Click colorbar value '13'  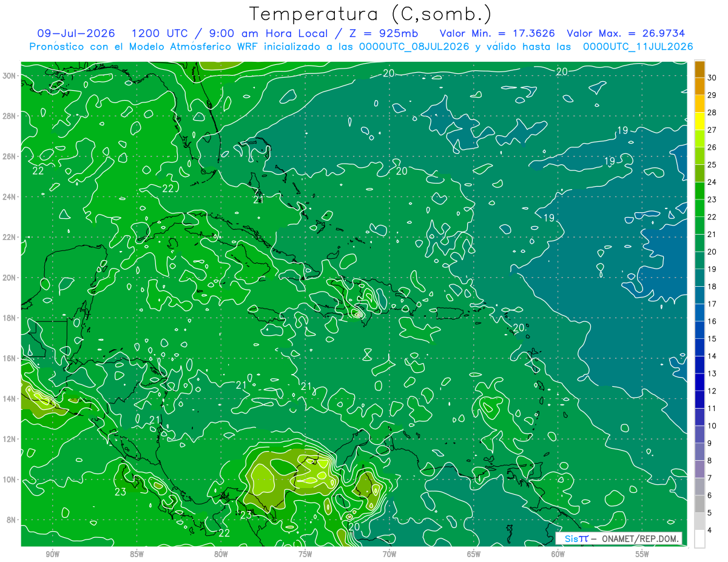click(712, 373)
